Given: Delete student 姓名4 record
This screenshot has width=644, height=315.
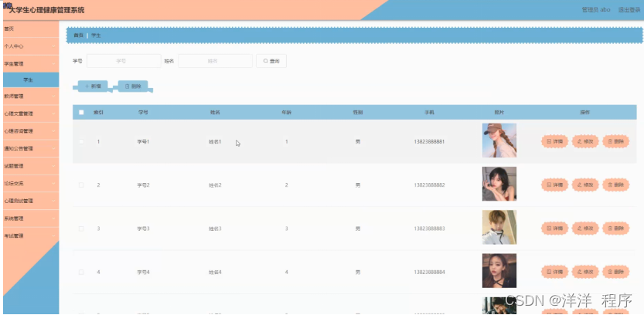Looking at the screenshot, I should 615,272.
